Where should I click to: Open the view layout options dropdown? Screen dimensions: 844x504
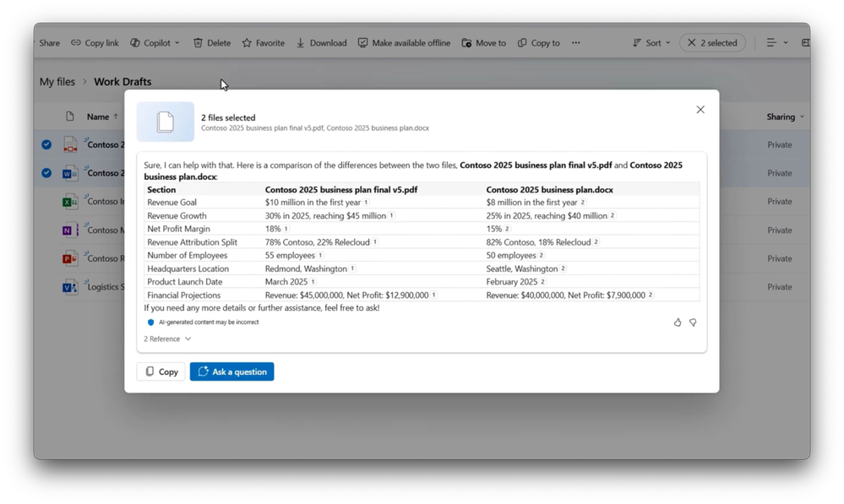point(776,43)
